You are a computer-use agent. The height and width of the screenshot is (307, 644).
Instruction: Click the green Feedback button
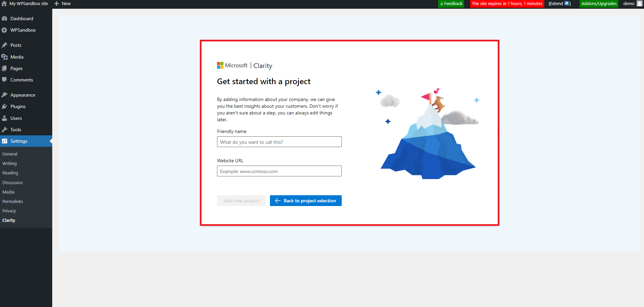[451, 4]
